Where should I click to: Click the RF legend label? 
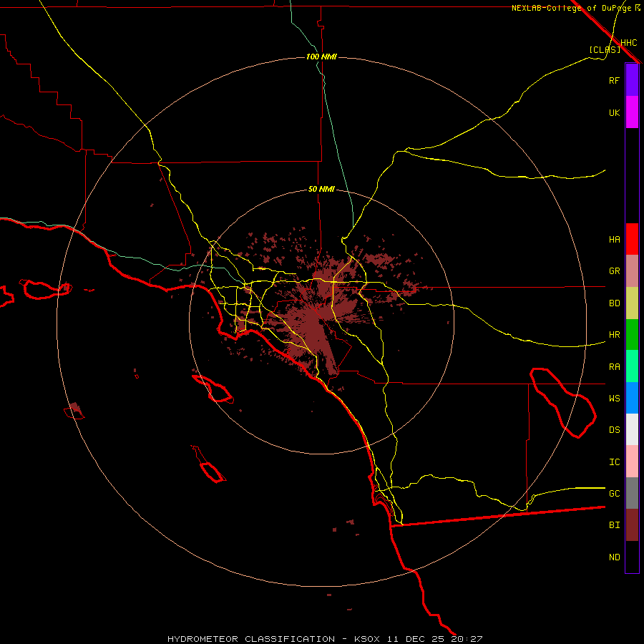point(614,80)
